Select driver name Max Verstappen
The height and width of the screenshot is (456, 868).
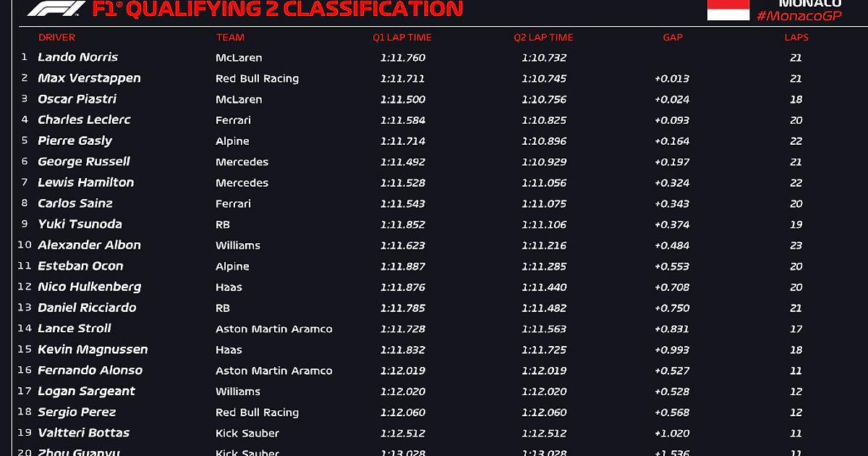coord(89,78)
